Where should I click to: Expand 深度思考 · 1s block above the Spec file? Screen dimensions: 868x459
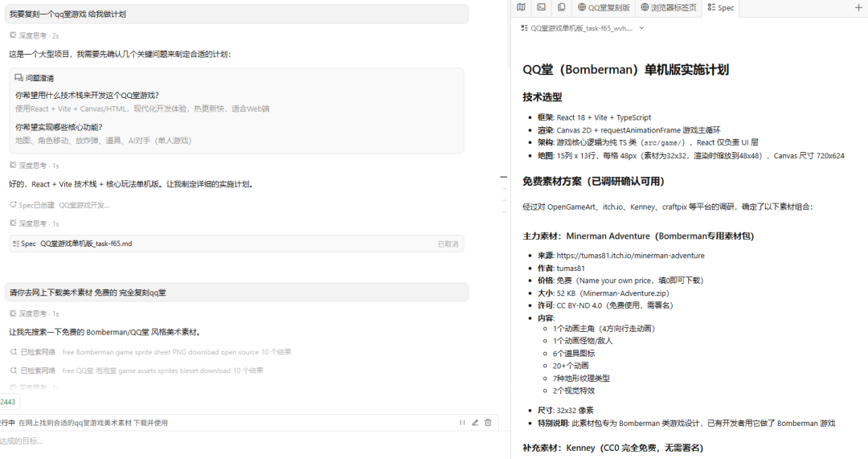coord(35,223)
